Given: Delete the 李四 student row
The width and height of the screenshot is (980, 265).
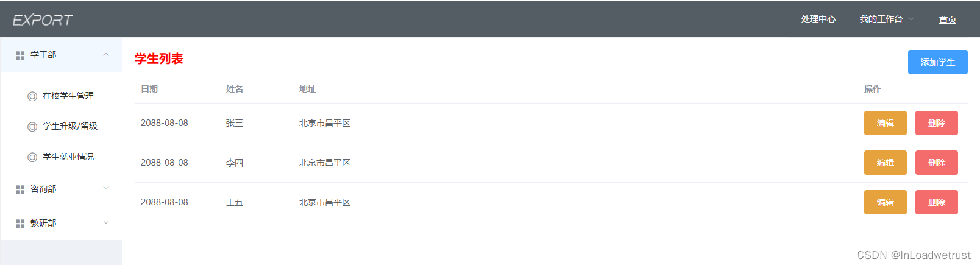Looking at the screenshot, I should click(936, 163).
